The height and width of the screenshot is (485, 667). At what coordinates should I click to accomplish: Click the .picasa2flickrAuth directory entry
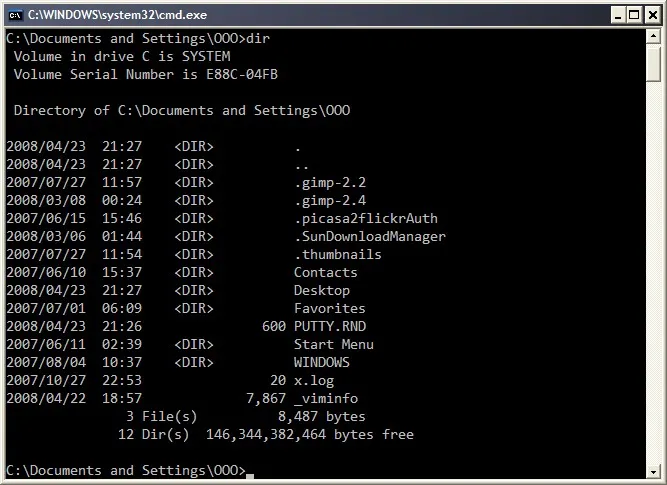coord(366,218)
